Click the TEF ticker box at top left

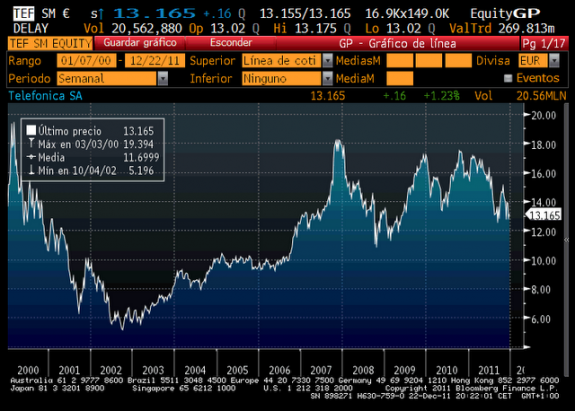(23, 14)
